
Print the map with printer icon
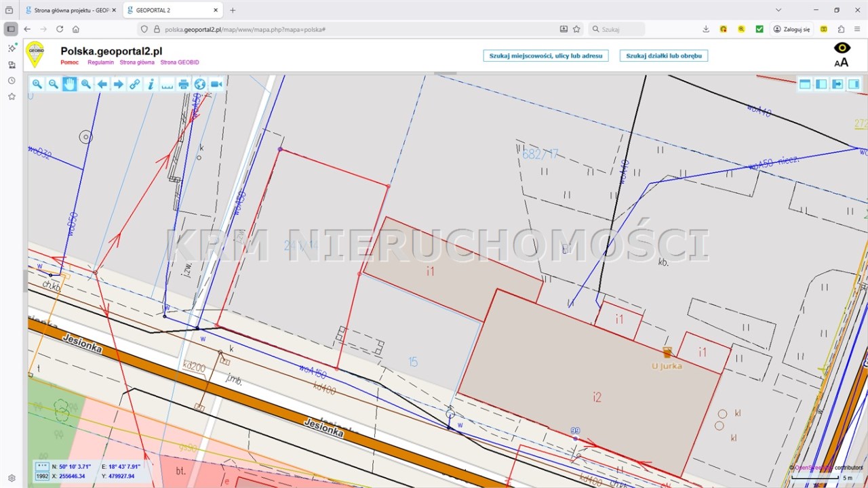pos(184,84)
